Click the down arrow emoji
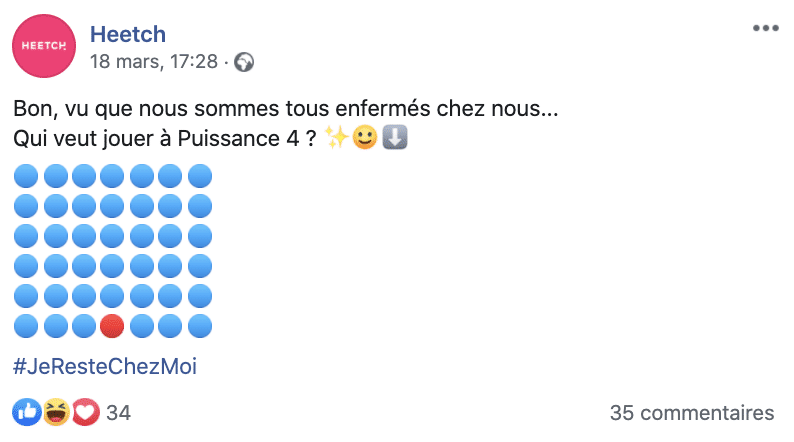794x442 pixels. tap(395, 139)
